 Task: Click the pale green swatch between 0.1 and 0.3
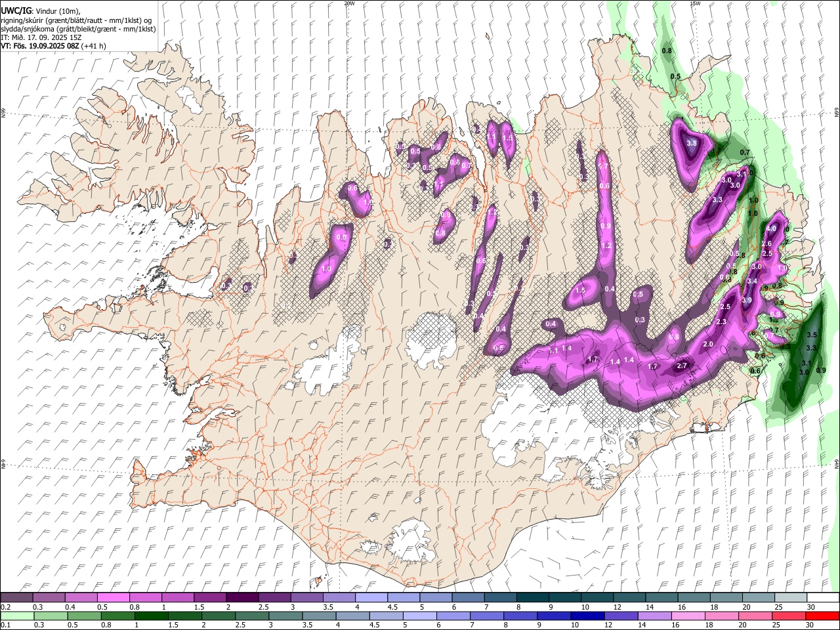18,616
